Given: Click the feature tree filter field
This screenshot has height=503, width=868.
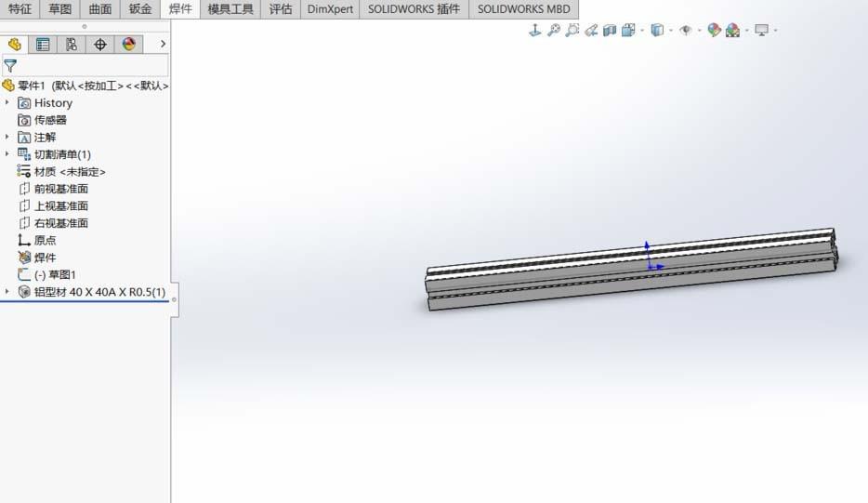Looking at the screenshot, I should [x=85, y=65].
